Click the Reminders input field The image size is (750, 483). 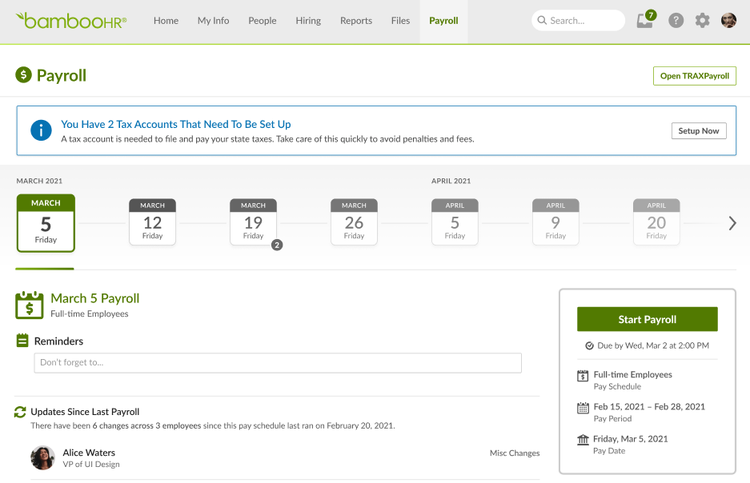[x=277, y=362]
